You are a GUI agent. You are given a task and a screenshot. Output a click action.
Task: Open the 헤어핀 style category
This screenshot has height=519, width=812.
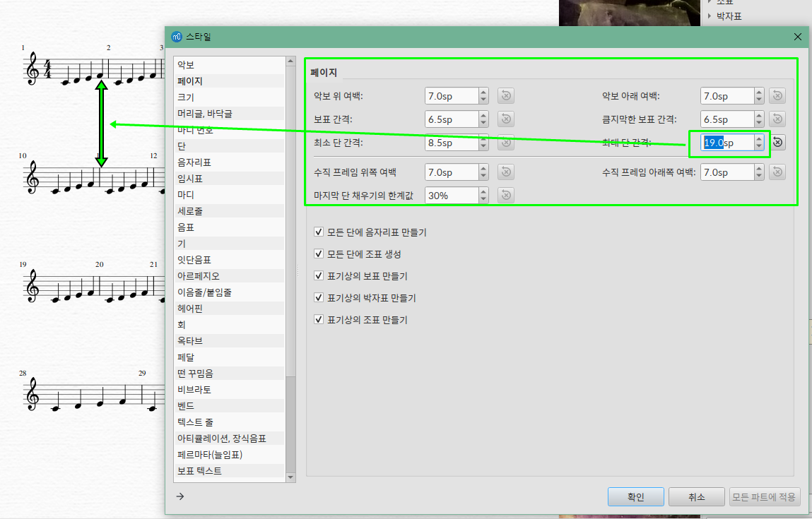230,309
